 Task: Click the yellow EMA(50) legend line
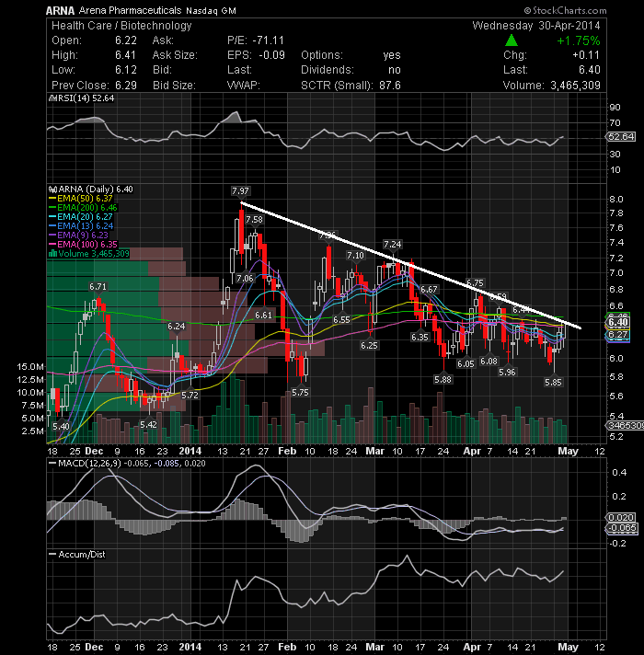point(52,199)
